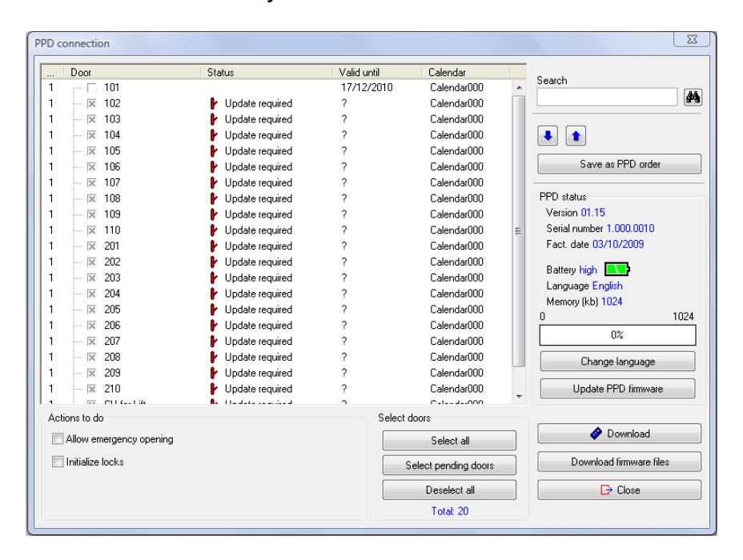This screenshot has width=743, height=560.
Task: Enable Initialize locks option
Action: 58,462
